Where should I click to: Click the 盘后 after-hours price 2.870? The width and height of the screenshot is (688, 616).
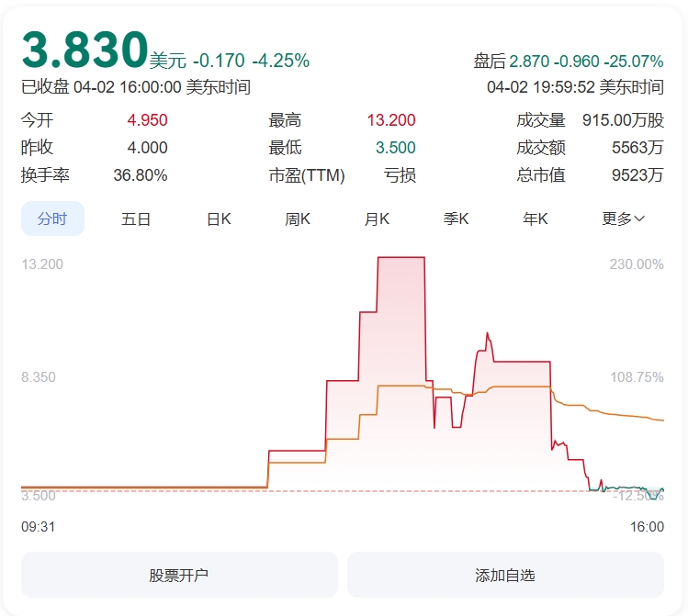tap(529, 62)
